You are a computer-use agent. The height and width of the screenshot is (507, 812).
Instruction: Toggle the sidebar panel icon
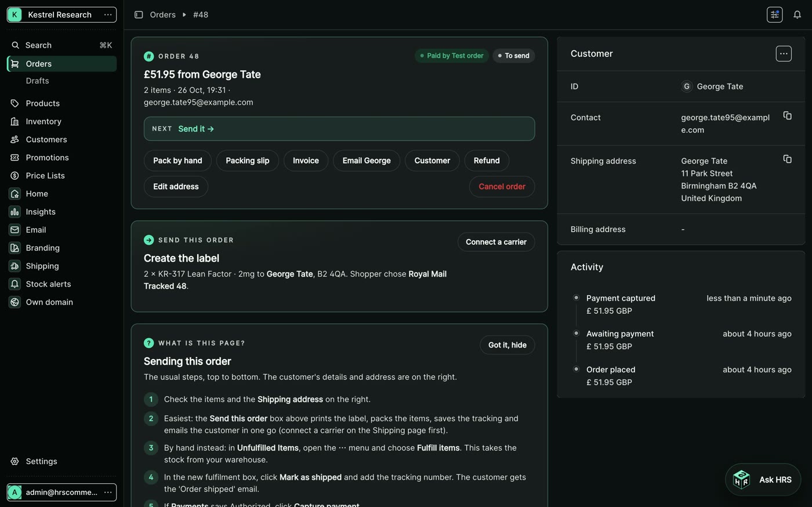click(139, 15)
